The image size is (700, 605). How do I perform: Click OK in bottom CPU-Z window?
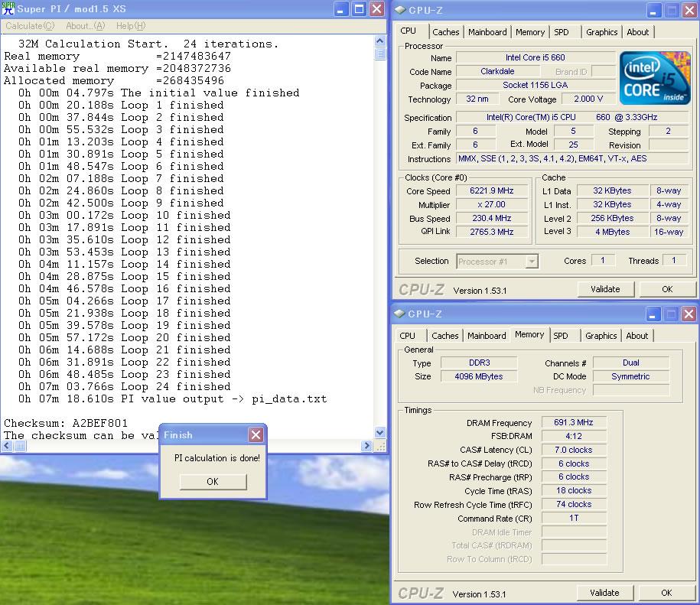coord(666,593)
